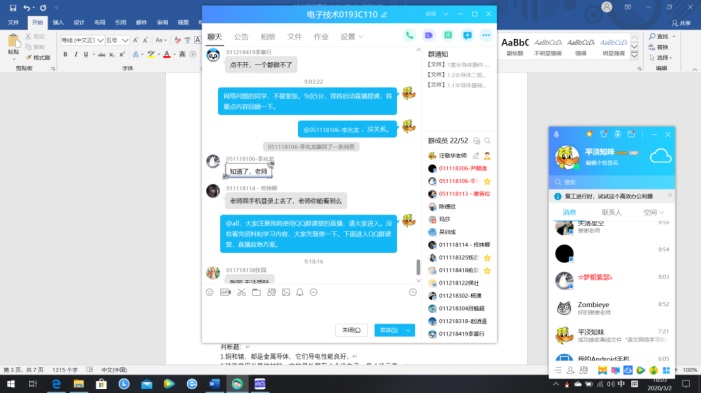Open chat message history clock icon
This screenshot has width=702, height=394.
point(413,292)
